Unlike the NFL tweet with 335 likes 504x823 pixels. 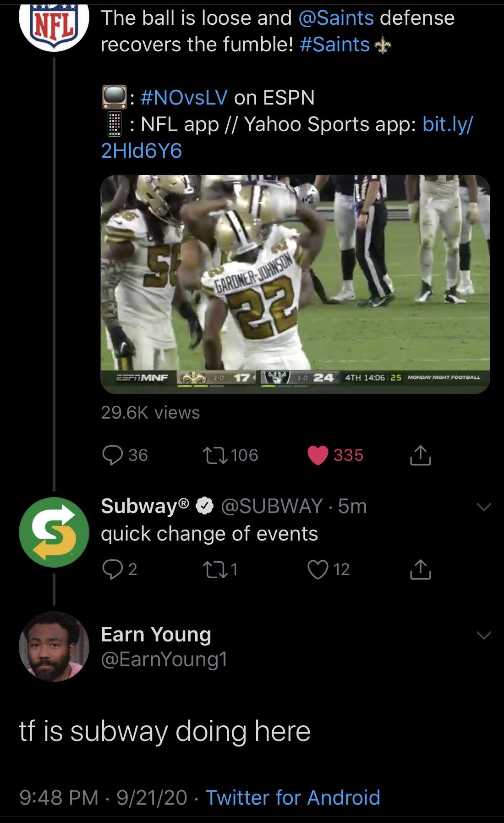318,455
